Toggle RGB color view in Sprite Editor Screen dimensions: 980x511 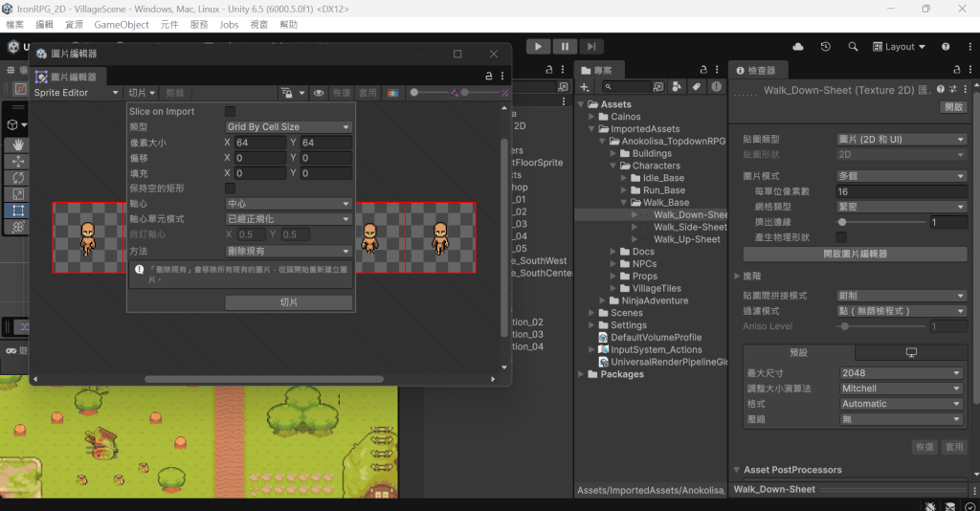(392, 93)
